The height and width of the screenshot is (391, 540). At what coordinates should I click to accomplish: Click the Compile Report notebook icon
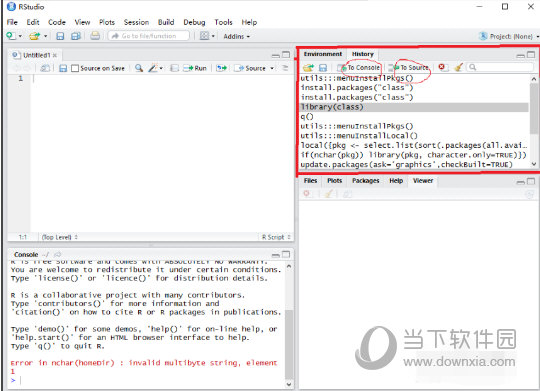pos(175,68)
